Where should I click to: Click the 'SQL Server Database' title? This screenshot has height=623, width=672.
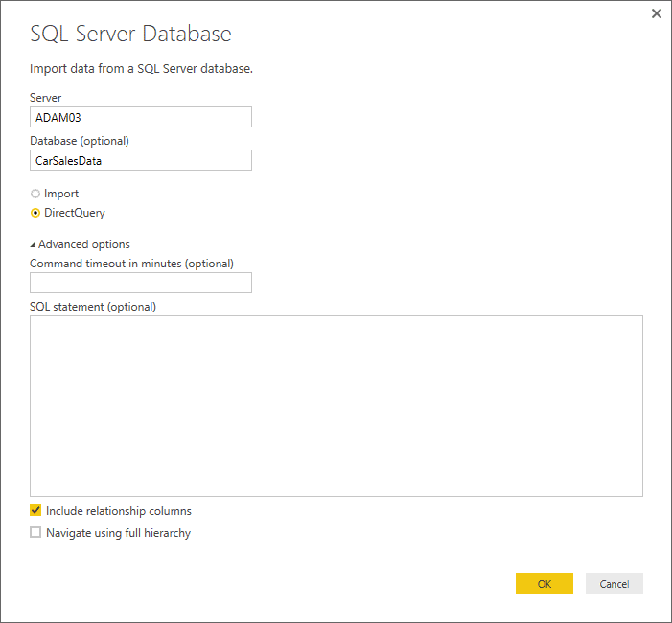pos(130,34)
